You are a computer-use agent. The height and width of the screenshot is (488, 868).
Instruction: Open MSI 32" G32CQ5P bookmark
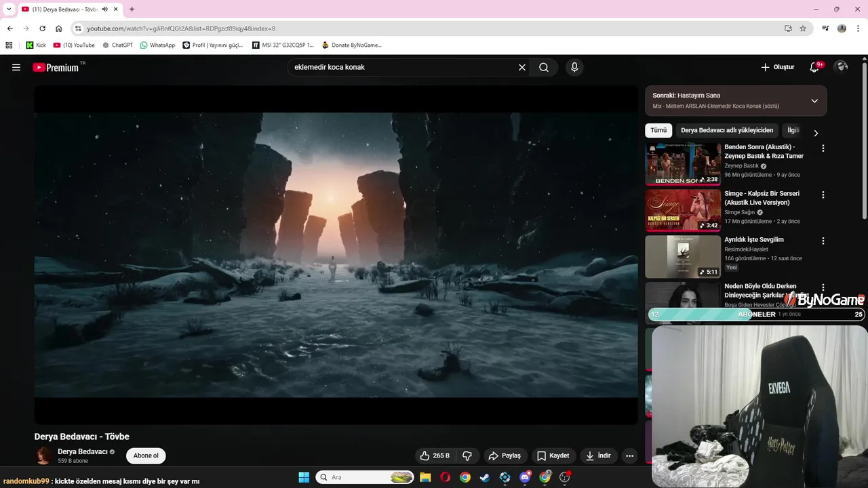coord(283,45)
